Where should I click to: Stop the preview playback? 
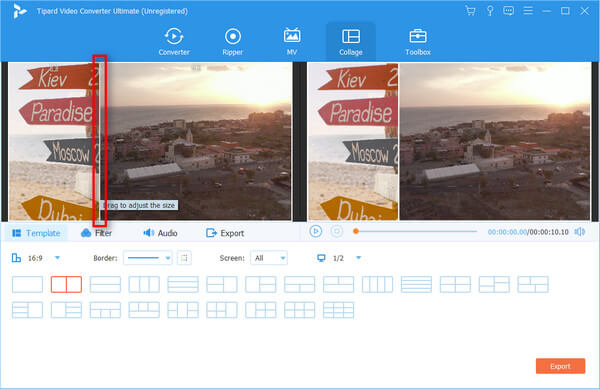point(337,231)
